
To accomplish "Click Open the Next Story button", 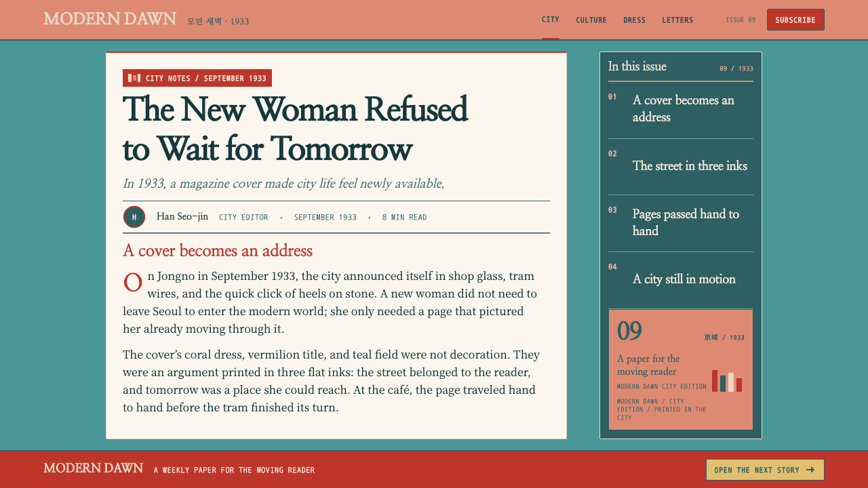I will pos(765,470).
